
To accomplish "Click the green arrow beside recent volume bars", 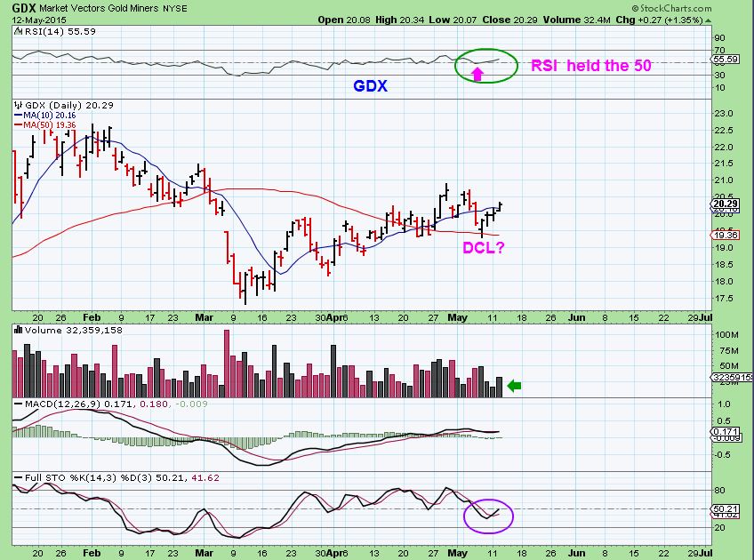I will click(513, 385).
